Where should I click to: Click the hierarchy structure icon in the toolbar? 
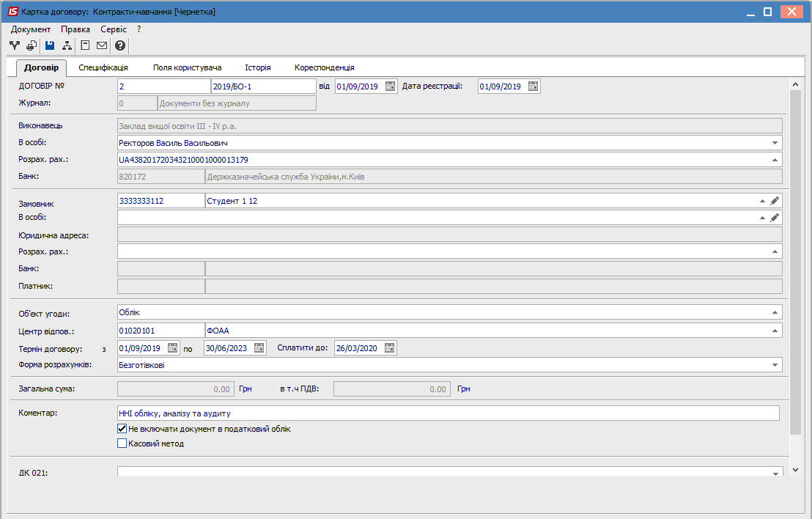(67, 45)
